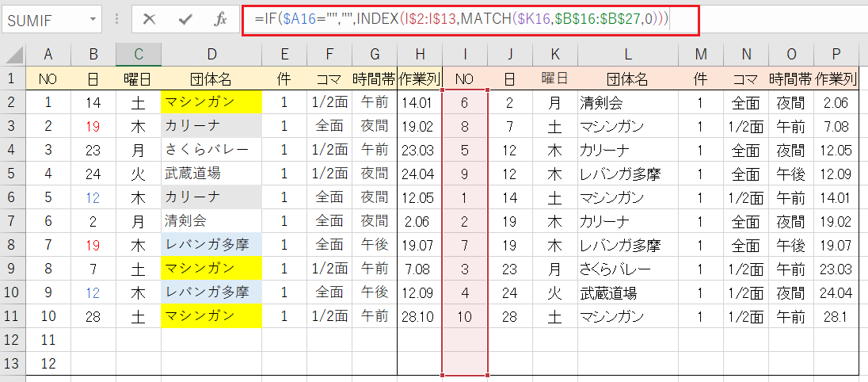Screen dimensions: 868x382
Task: Click 午後 in cell G8
Action: (375, 245)
